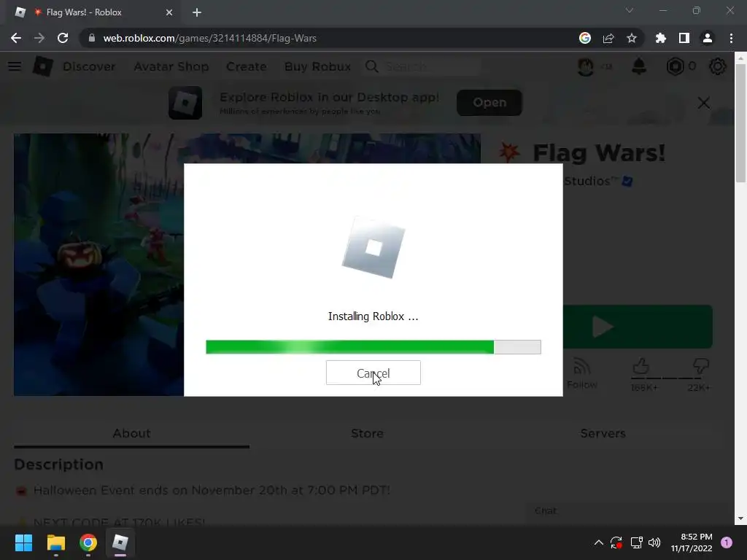The width and height of the screenshot is (747, 560).
Task: Open the Roblox hamburger navigation menu
Action: pyautogui.click(x=15, y=66)
